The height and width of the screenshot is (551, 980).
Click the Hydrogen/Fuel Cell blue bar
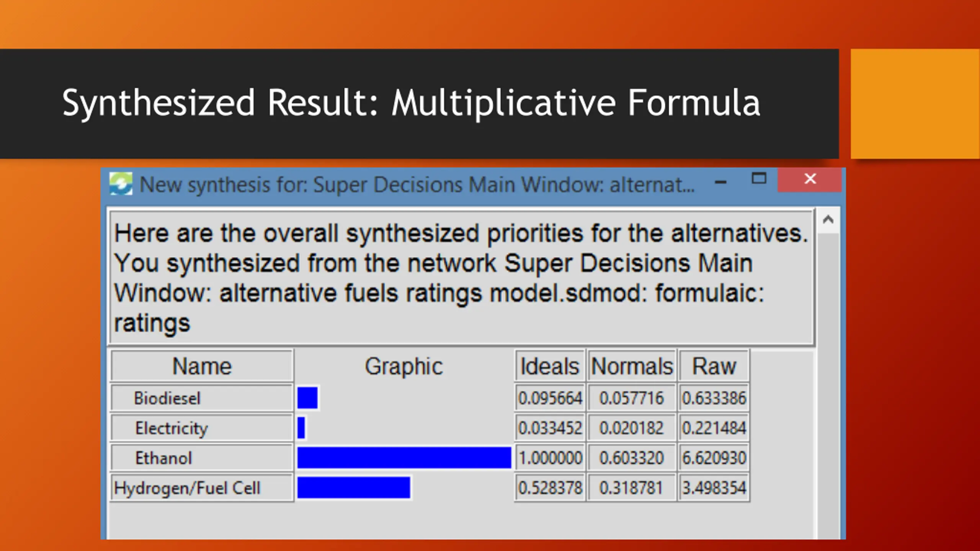[x=354, y=487]
